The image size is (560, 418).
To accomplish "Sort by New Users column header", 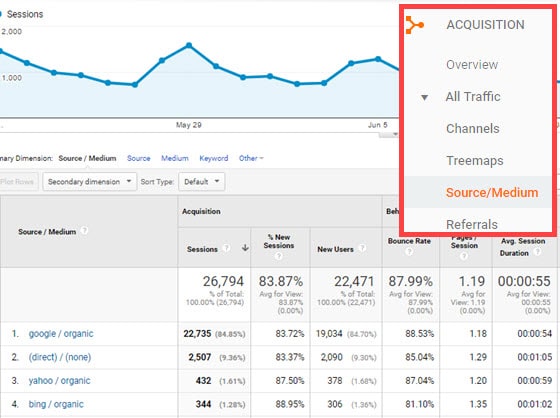I will click(335, 249).
